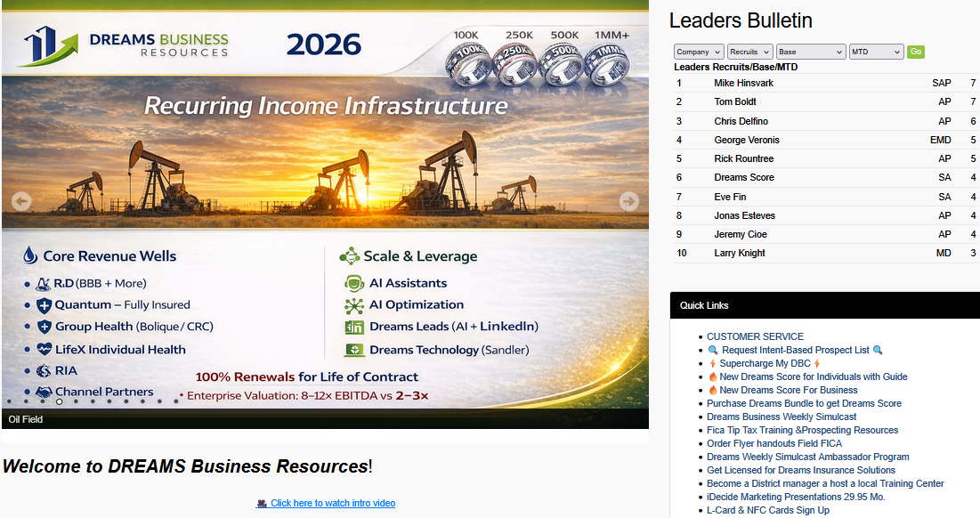Viewport: 980px width, 518px height.
Task: Click the EMD rank in George Veronis row
Action: coord(941,140)
